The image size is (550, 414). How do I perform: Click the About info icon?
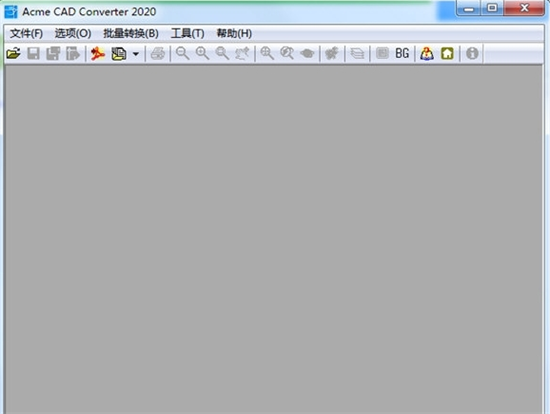pyautogui.click(x=472, y=54)
